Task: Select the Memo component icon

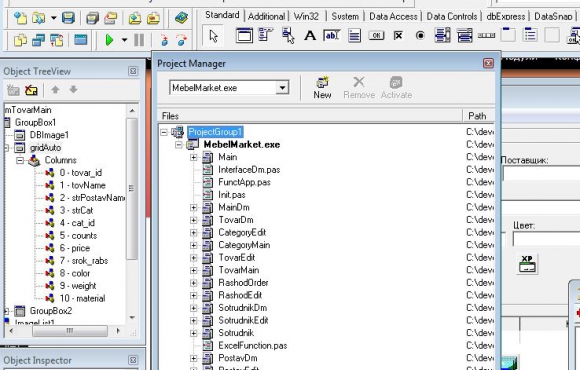Action: (354, 36)
